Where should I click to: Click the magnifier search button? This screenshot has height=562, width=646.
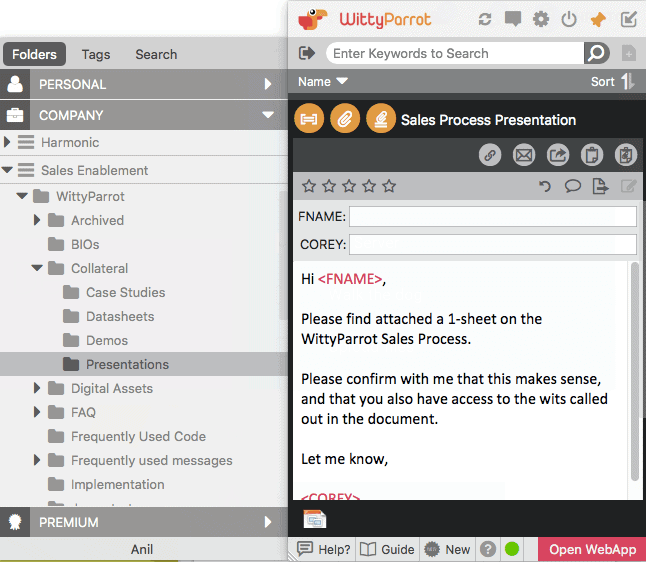[x=597, y=53]
